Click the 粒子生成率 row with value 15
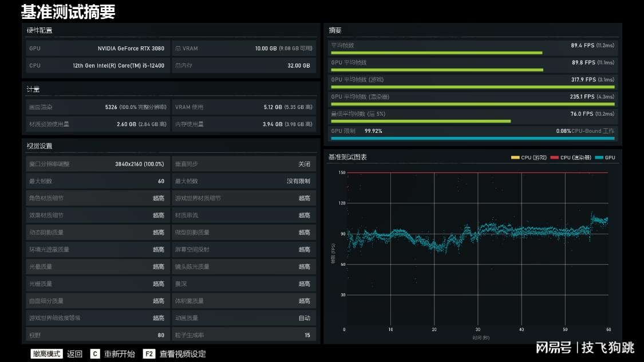This screenshot has height=362, width=644. [244, 335]
